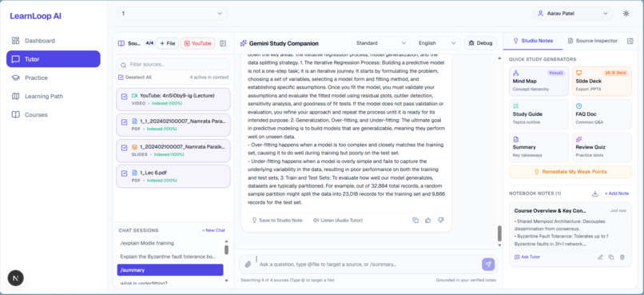Select the /summary chat session
644x295 pixels.
tap(170, 270)
